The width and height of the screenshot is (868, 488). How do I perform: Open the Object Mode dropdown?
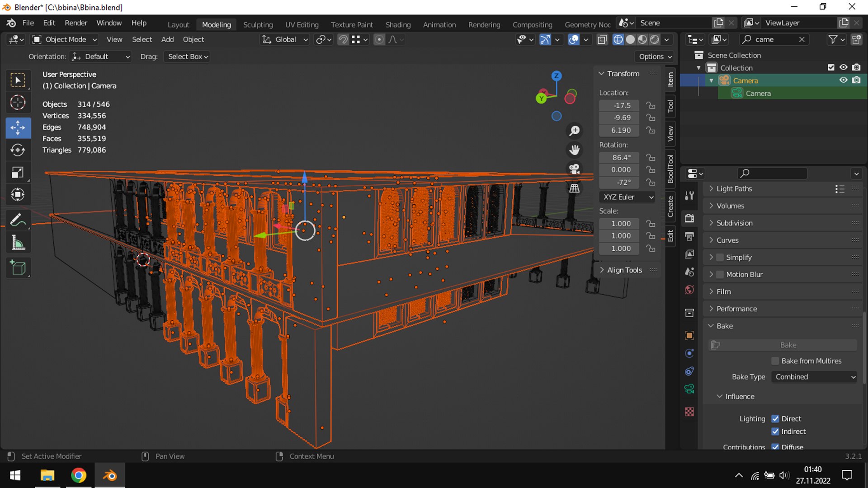click(65, 40)
